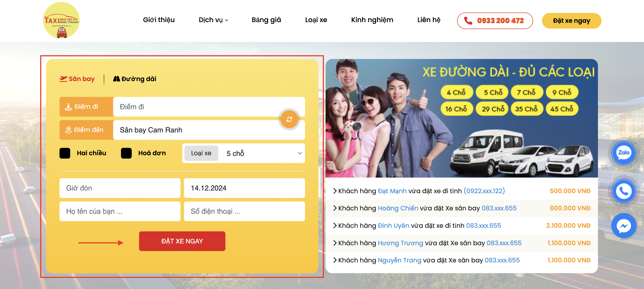Click the Điểm đi departure pin icon

pyautogui.click(x=68, y=107)
